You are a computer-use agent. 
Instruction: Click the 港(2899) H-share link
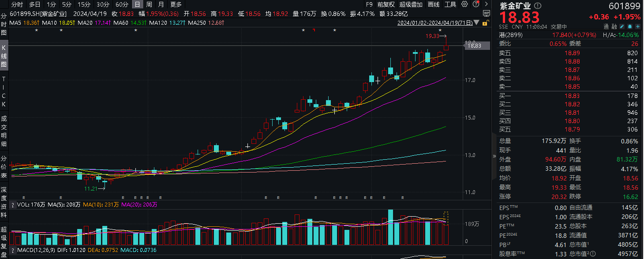point(510,35)
